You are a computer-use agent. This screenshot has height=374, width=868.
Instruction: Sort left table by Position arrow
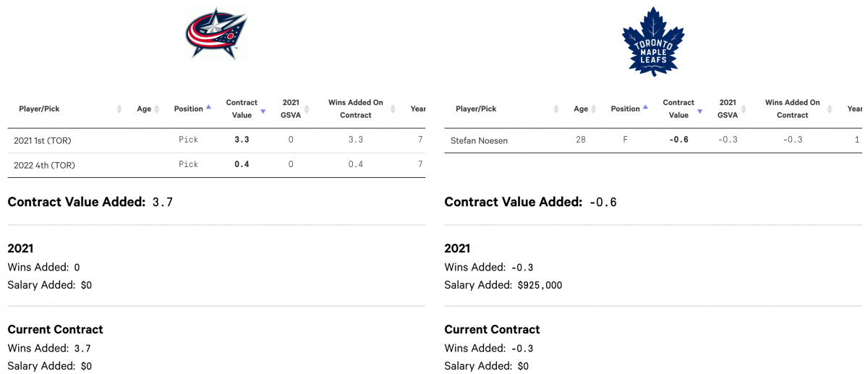click(x=208, y=107)
